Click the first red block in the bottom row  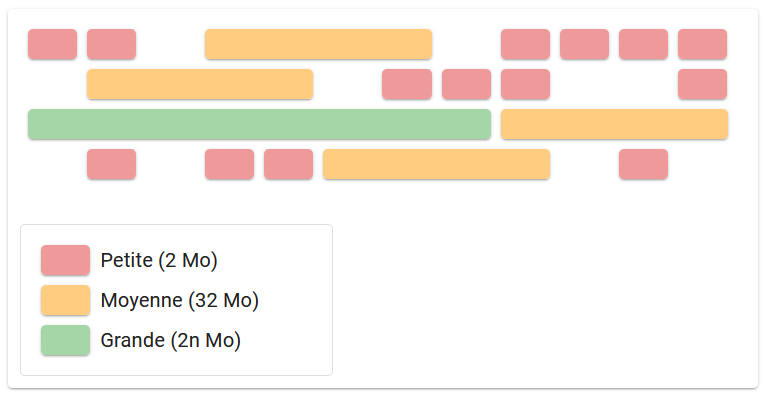112,164
